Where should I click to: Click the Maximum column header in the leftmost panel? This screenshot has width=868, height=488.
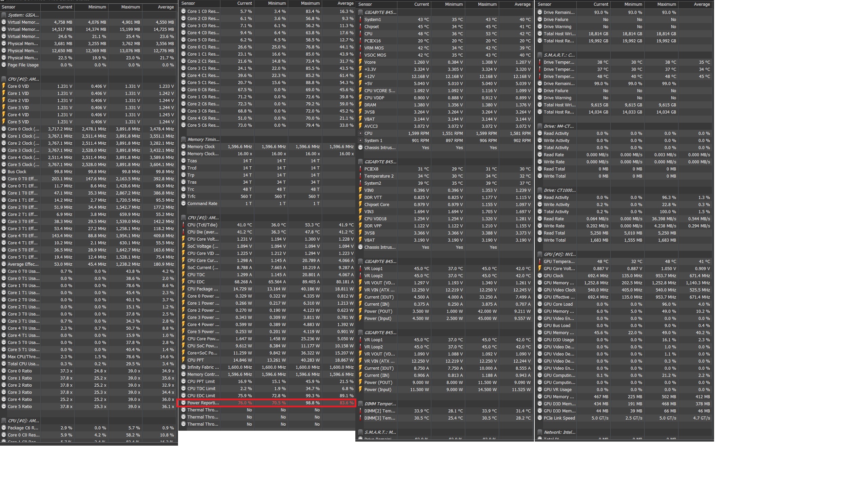[130, 7]
